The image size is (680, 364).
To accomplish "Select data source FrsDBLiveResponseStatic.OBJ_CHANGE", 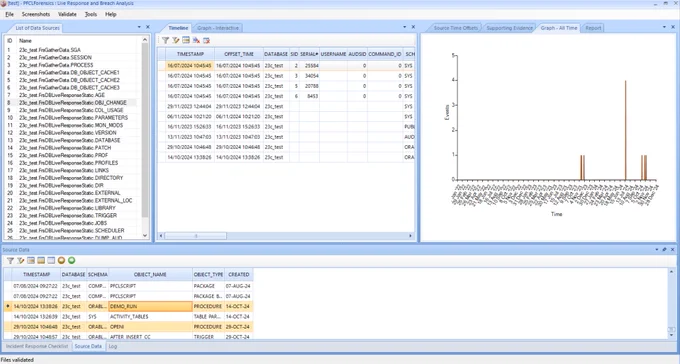I will (x=72, y=103).
